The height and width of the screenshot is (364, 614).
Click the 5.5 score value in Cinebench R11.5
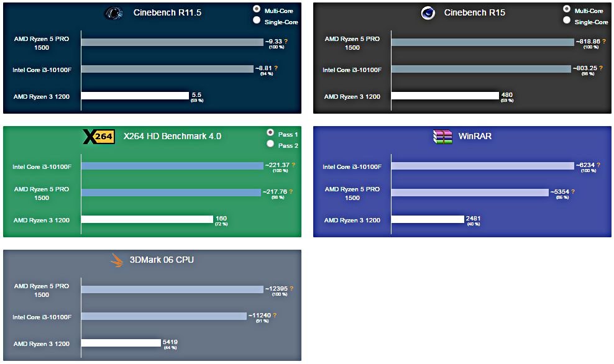click(x=196, y=94)
